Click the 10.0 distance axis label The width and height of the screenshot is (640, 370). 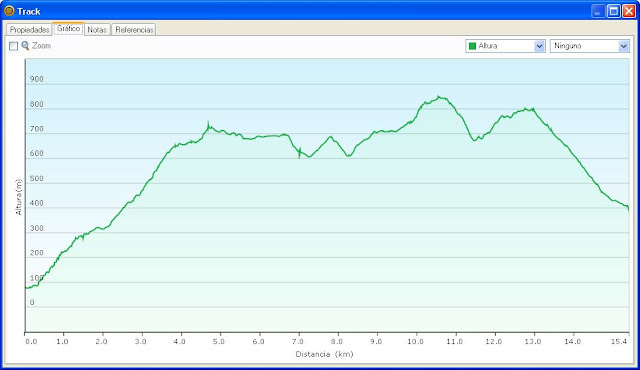click(x=416, y=341)
